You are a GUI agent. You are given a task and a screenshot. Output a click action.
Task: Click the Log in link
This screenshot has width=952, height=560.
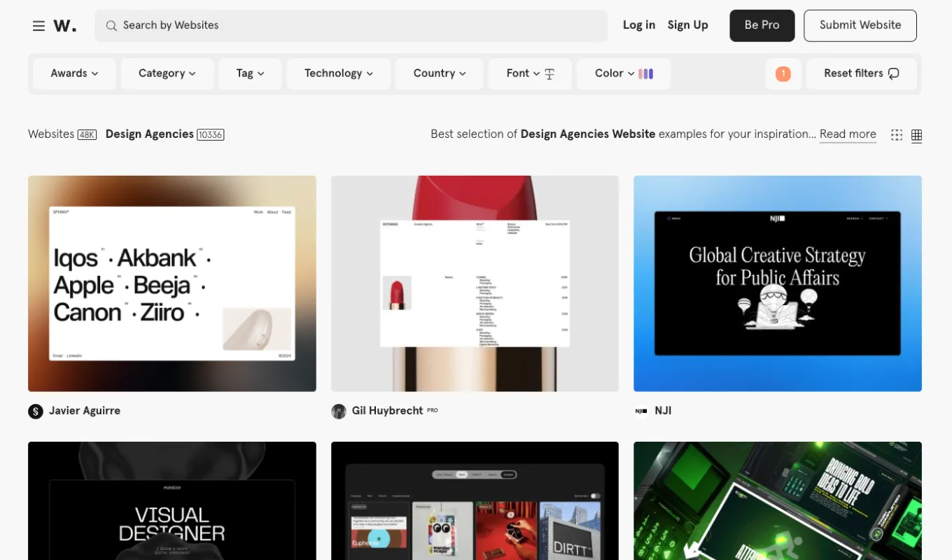coord(639,25)
